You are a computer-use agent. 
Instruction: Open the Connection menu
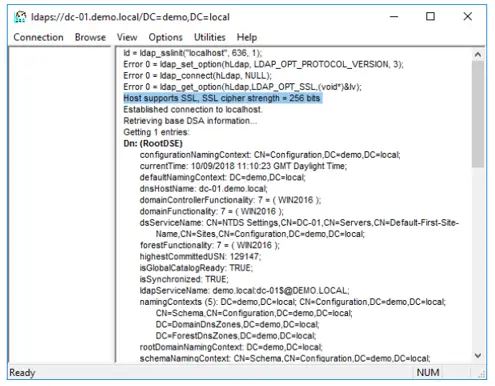pyautogui.click(x=38, y=37)
